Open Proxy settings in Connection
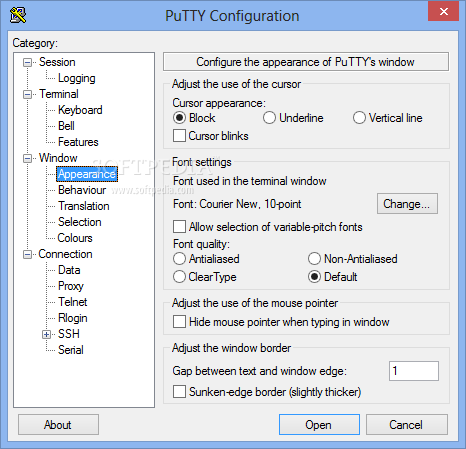This screenshot has height=449, width=466. click(x=71, y=286)
